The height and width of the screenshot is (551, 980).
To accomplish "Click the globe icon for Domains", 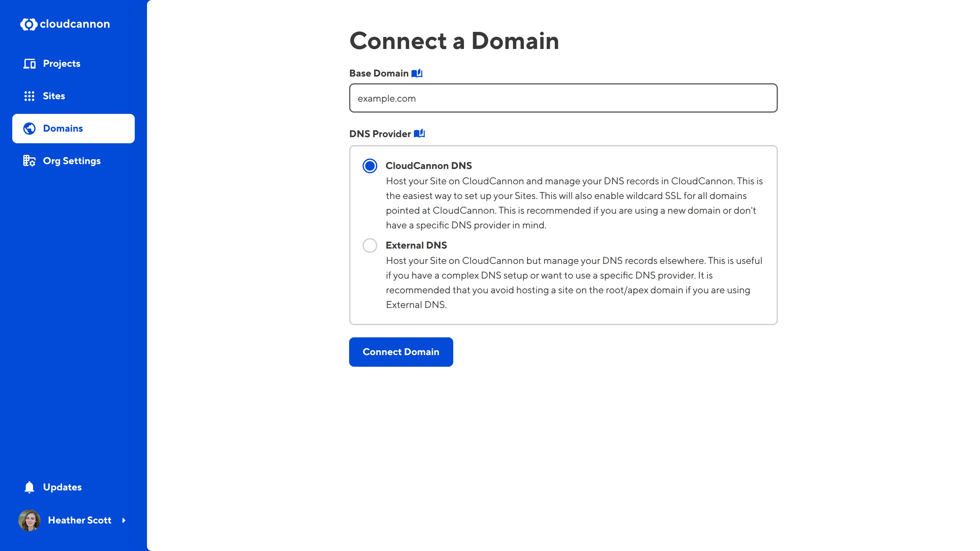I will point(29,129).
